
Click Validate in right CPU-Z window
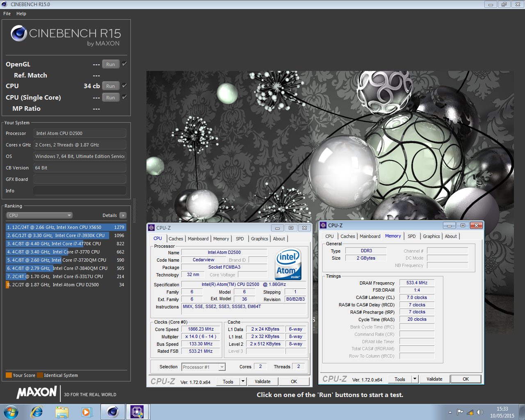(434, 379)
